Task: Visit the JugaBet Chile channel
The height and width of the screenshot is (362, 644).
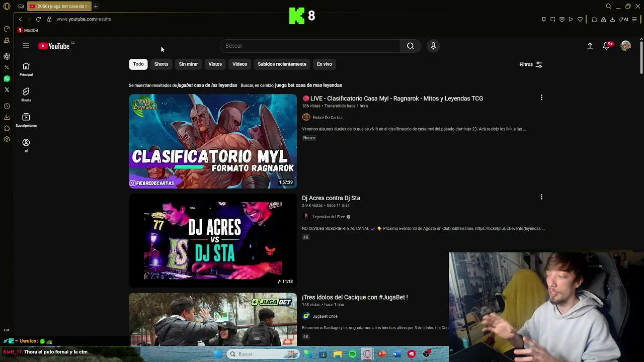Action: pos(325,316)
